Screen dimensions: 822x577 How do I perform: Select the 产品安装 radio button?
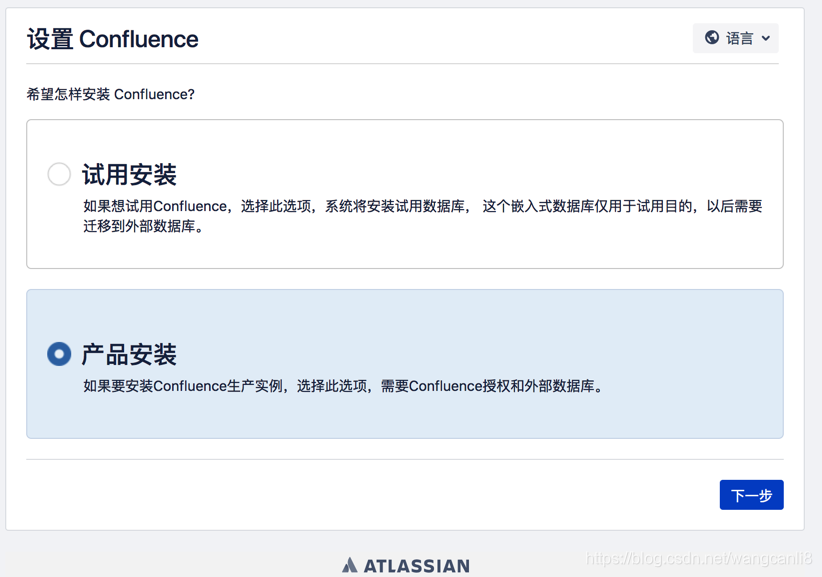[x=59, y=354]
